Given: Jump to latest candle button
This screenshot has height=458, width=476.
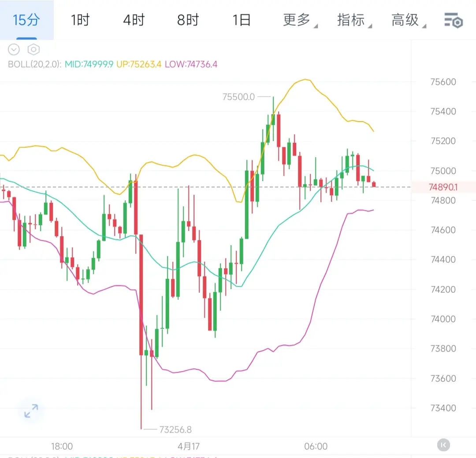Looking at the screenshot, I should tap(443, 445).
